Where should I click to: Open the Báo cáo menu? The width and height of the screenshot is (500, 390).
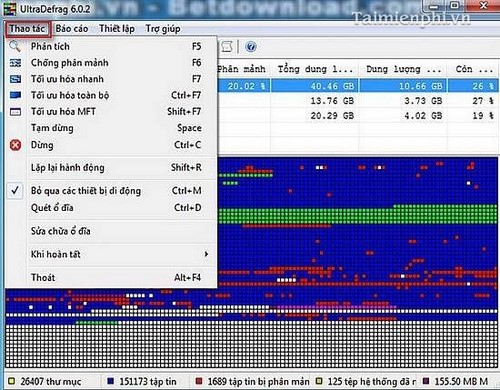pyautogui.click(x=72, y=29)
